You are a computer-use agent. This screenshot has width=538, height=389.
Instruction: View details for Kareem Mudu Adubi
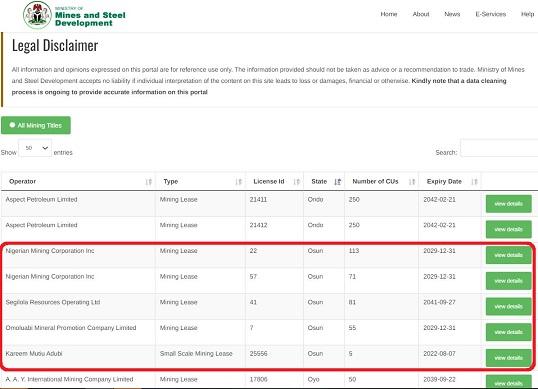pyautogui.click(x=508, y=358)
